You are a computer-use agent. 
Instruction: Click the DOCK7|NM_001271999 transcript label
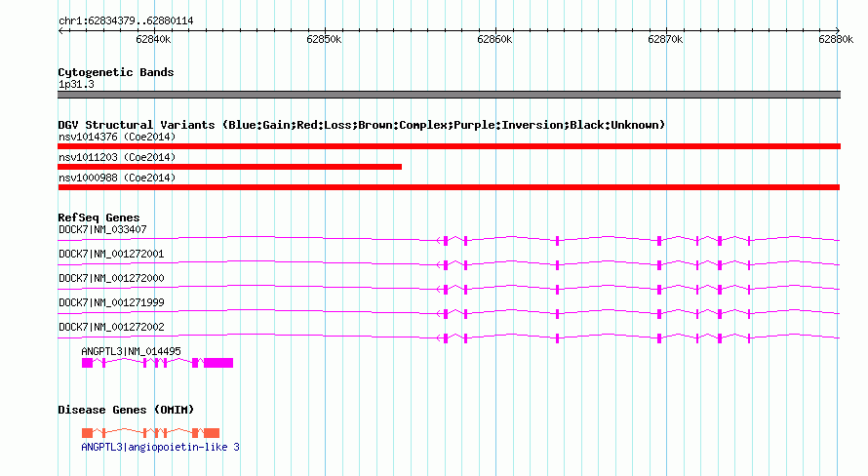(111, 302)
